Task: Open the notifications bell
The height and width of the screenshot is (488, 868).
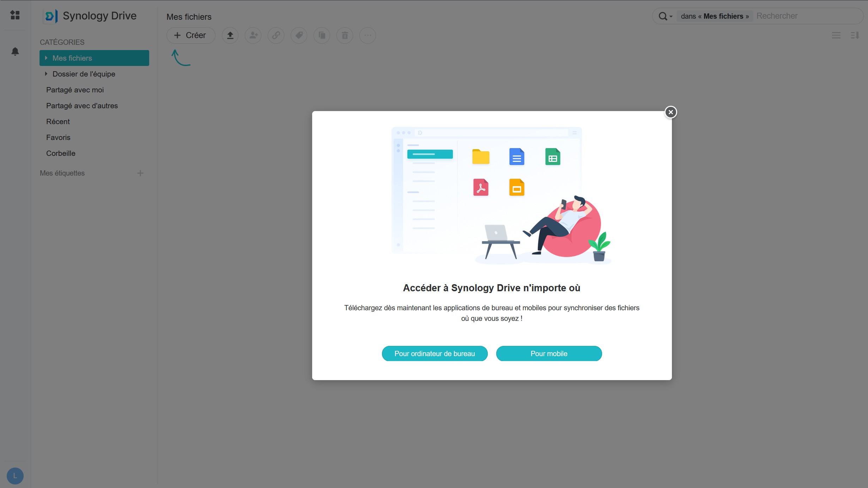Action: coord(15,51)
